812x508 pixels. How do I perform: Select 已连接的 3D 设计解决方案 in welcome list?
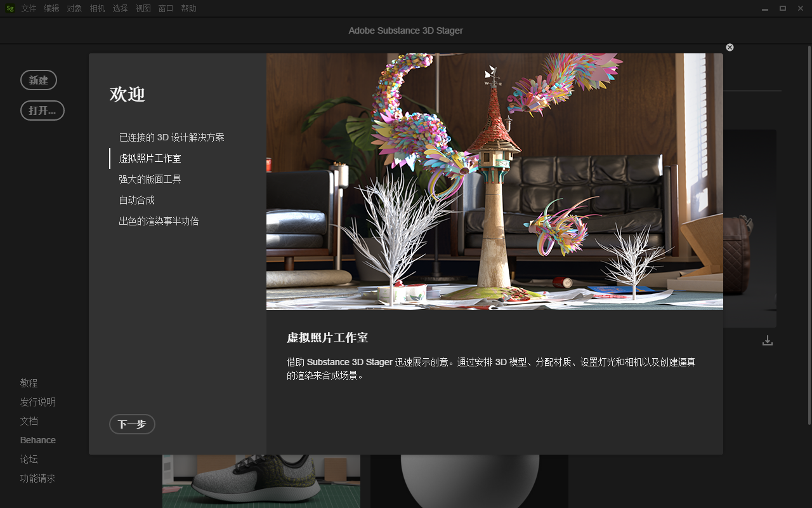[x=171, y=137]
